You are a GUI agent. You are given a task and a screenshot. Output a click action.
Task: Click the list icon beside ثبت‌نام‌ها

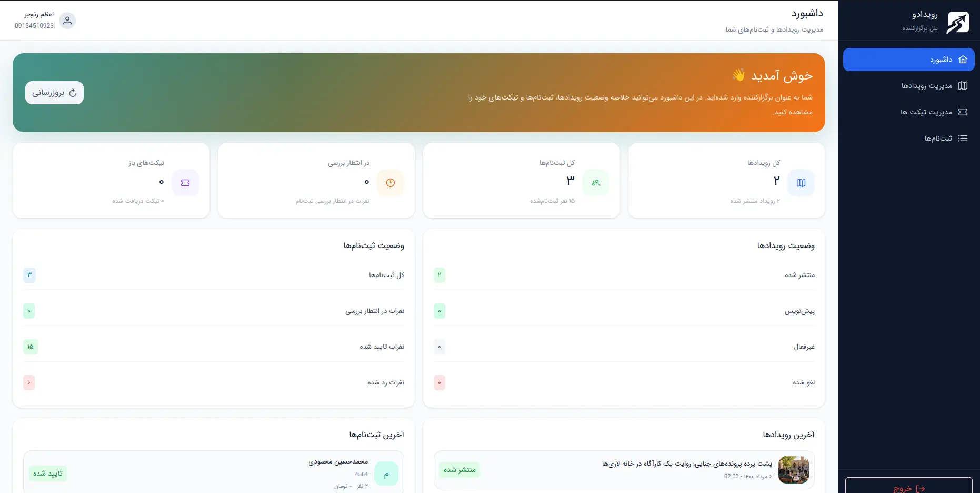pos(963,139)
